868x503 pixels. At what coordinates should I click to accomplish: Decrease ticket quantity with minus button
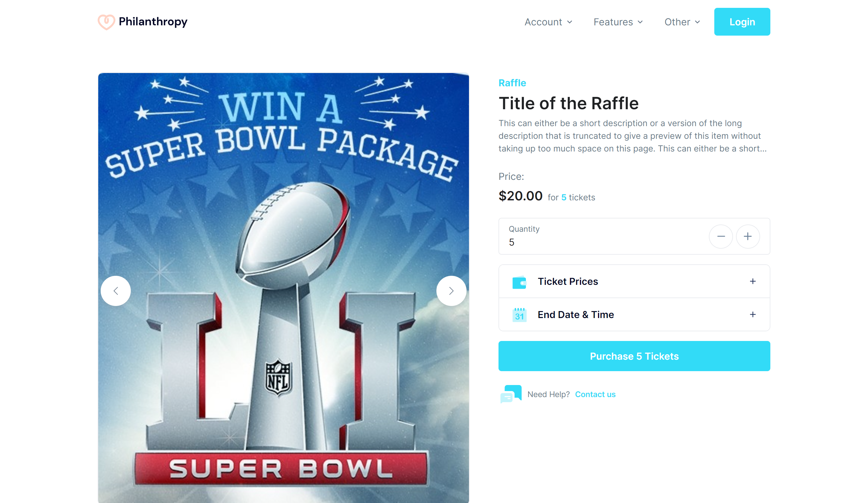721,237
